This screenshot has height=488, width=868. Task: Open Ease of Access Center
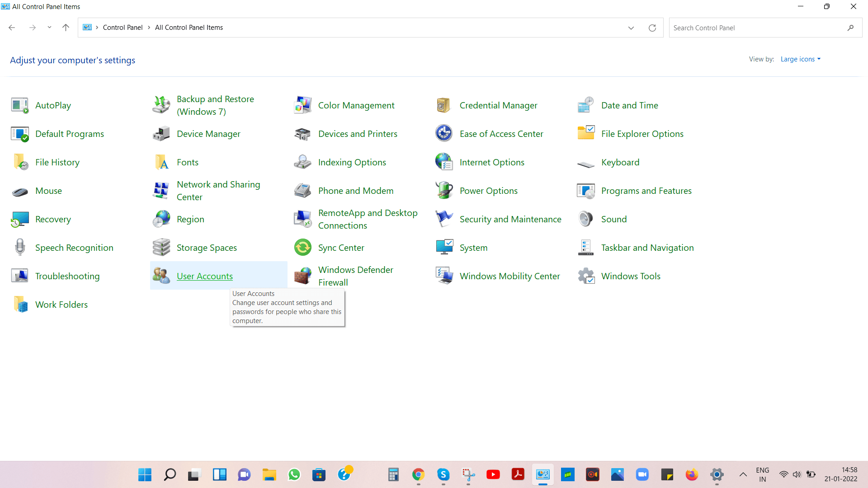(501, 133)
